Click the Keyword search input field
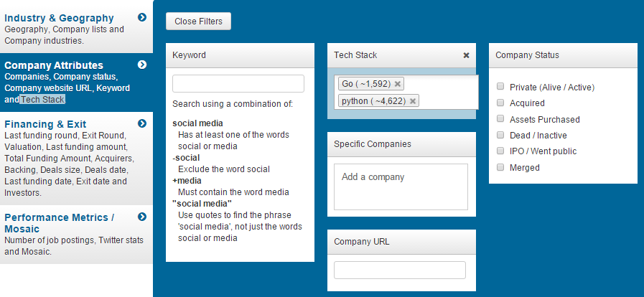644x297 pixels. point(238,83)
